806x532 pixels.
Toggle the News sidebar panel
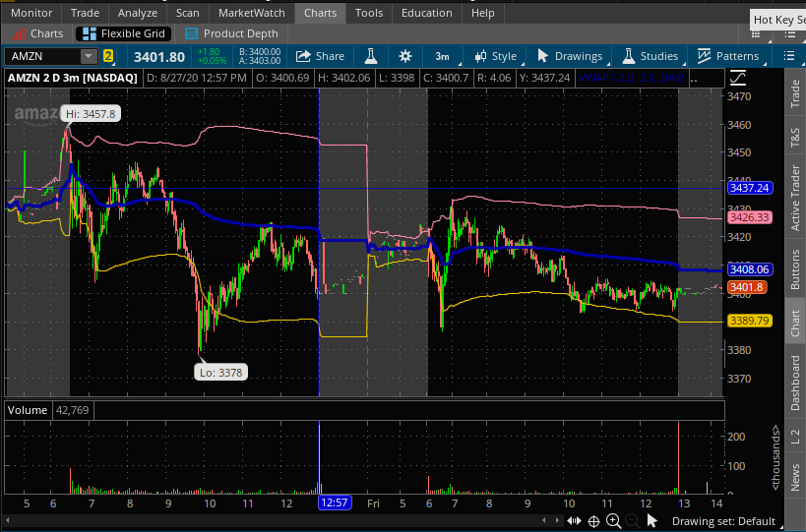(795, 478)
